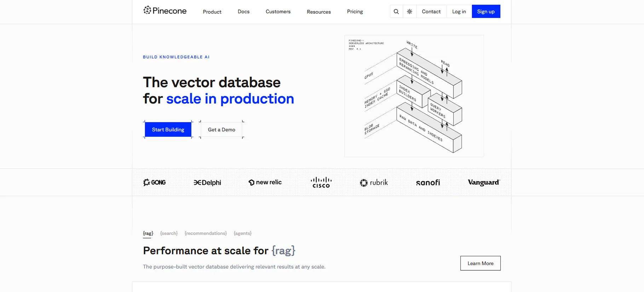Click the New Relic customer logo
The height and width of the screenshot is (292, 644).
point(265,182)
